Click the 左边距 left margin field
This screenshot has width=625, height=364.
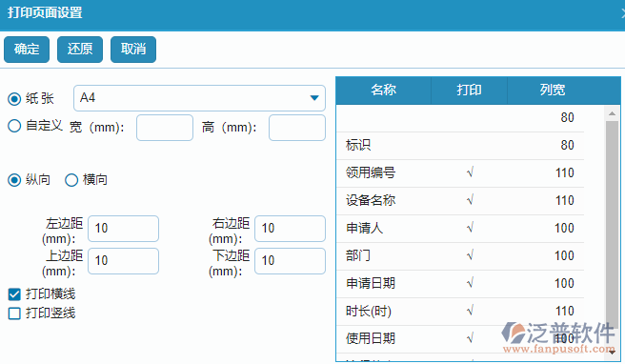123,229
